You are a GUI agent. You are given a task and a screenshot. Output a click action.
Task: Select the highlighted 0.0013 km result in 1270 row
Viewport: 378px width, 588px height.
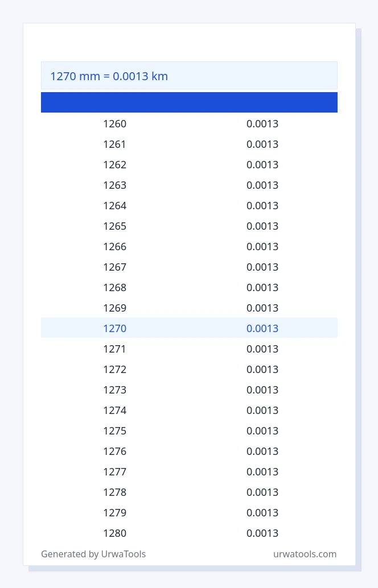pos(262,329)
